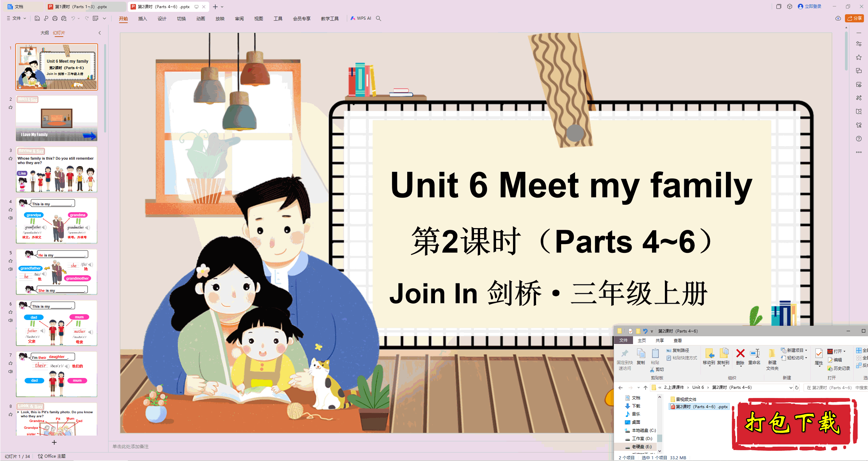Click Pin to Quick Access icon in Explorer
Image resolution: width=868 pixels, height=461 pixels.
(625, 359)
